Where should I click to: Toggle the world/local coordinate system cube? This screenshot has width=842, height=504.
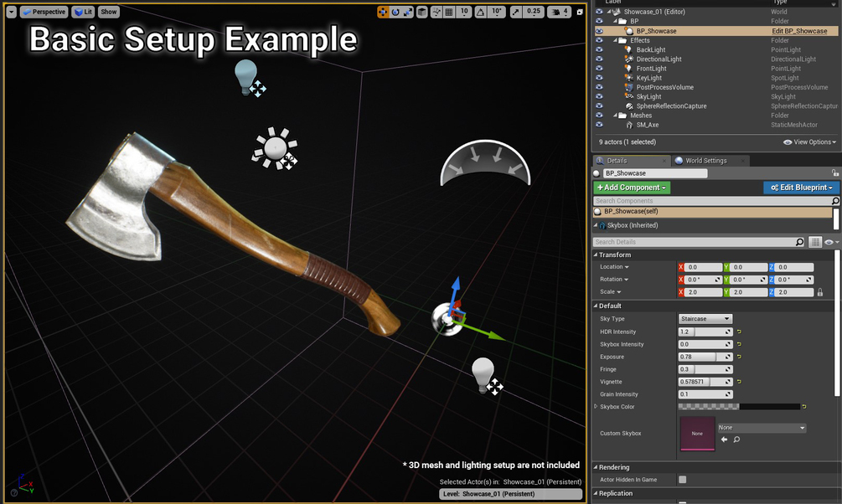(x=422, y=12)
